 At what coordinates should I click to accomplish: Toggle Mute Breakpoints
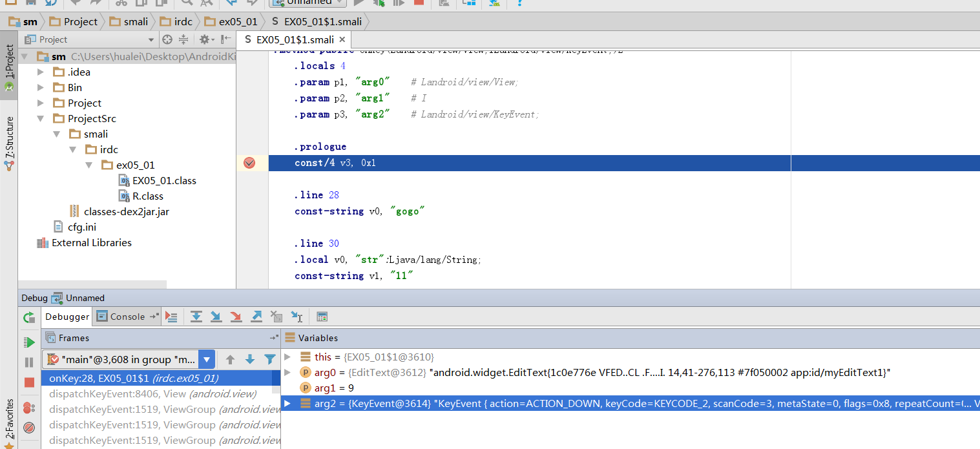[x=29, y=428]
